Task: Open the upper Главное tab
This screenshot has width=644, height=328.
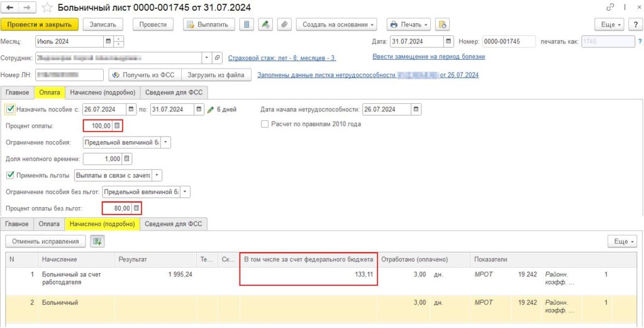Action: coord(17,93)
